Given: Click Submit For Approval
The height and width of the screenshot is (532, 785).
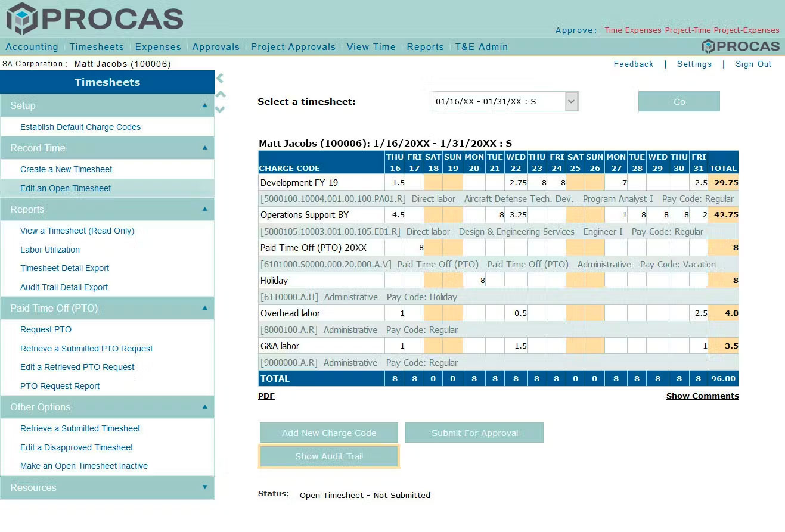Looking at the screenshot, I should coord(474,433).
